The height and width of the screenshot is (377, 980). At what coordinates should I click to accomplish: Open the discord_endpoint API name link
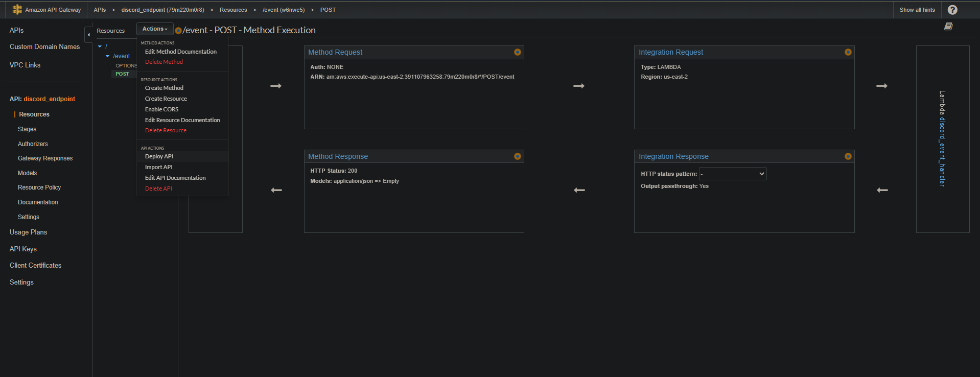click(x=49, y=99)
